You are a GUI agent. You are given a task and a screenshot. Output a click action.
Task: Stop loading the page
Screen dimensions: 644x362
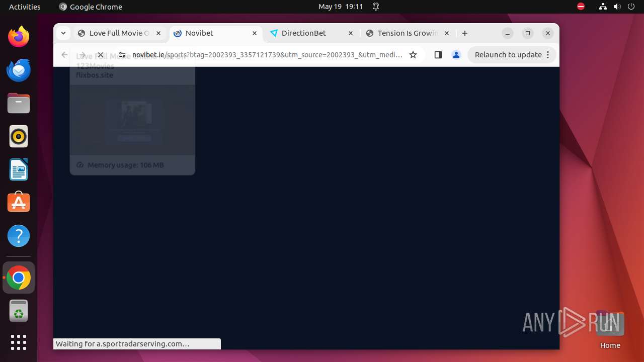pos(100,55)
